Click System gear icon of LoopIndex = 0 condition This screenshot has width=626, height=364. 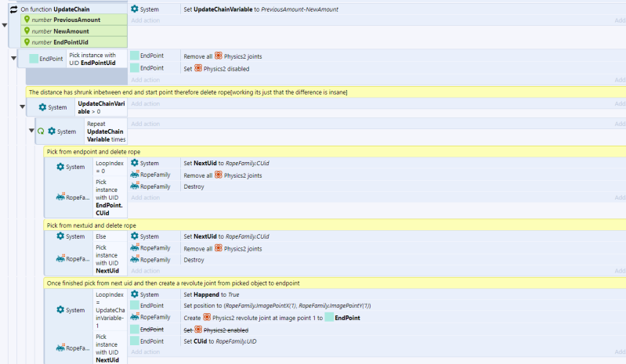coord(60,167)
